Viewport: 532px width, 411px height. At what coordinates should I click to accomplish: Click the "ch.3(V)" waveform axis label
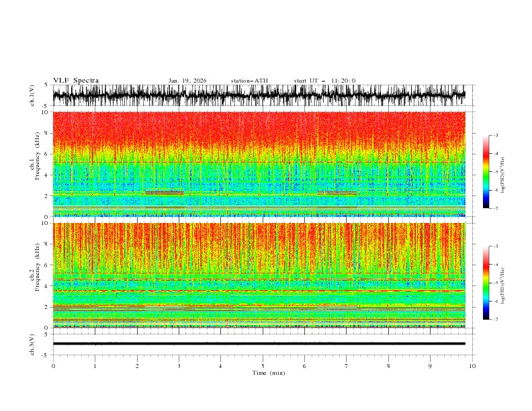[x=32, y=345]
